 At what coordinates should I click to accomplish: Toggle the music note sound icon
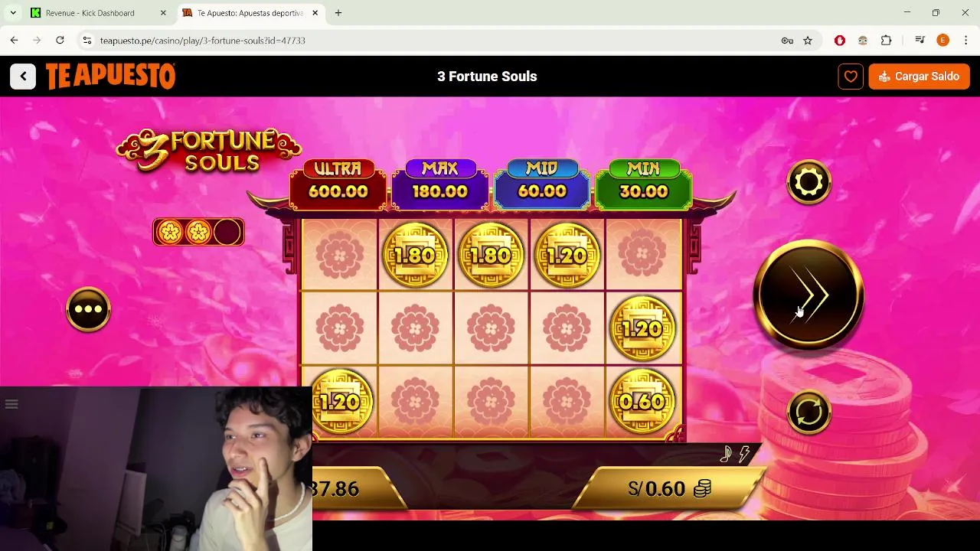[727, 455]
